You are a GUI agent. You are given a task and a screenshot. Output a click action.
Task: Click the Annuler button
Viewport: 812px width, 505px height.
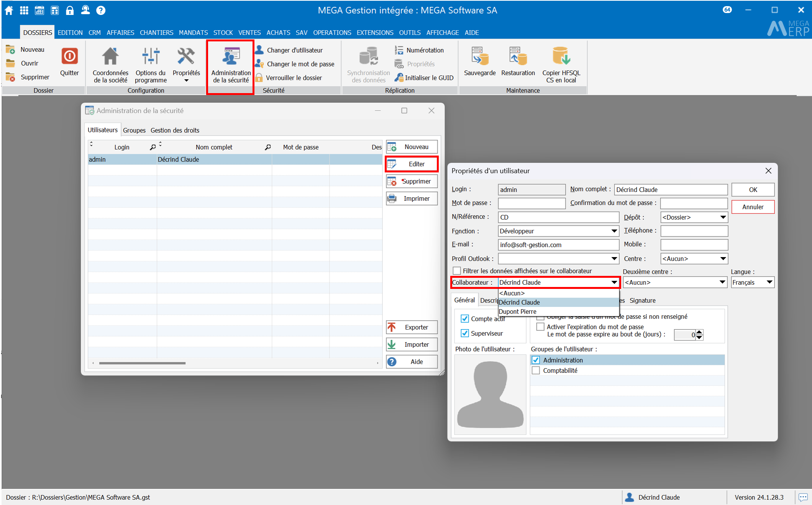pos(752,207)
